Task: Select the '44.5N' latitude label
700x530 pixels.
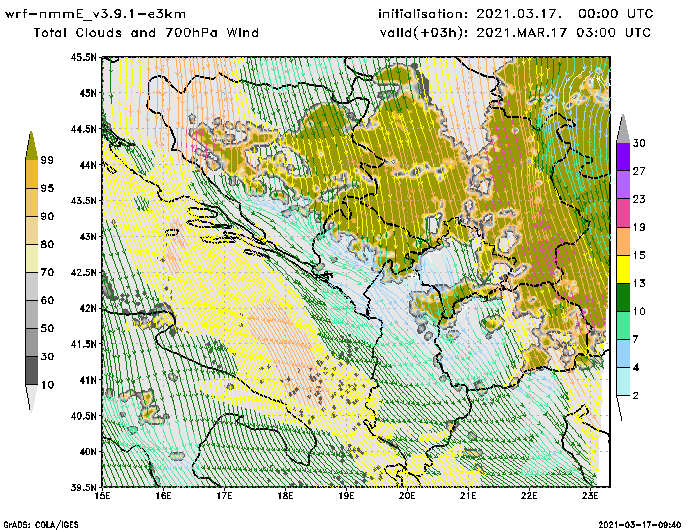Action: point(83,129)
